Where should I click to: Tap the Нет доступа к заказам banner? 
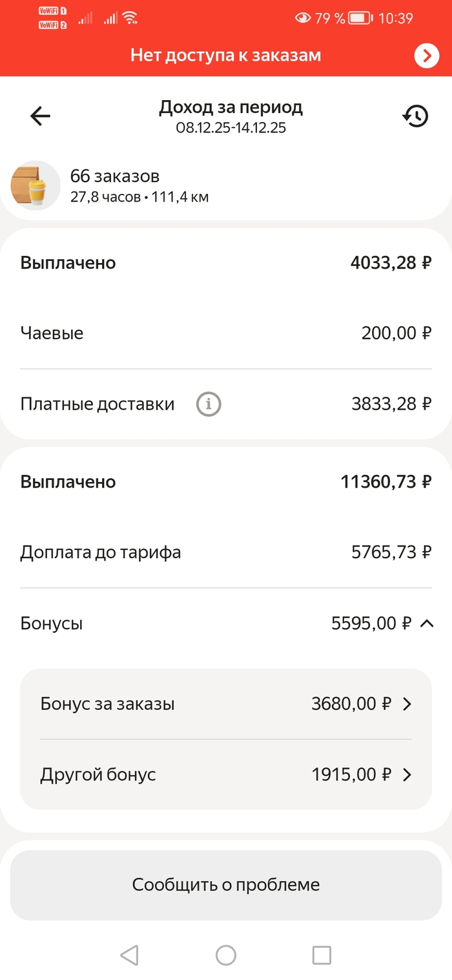point(225,56)
